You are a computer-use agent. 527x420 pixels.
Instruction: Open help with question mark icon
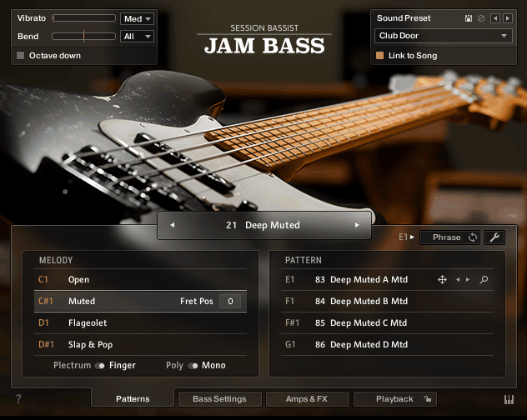(x=18, y=399)
